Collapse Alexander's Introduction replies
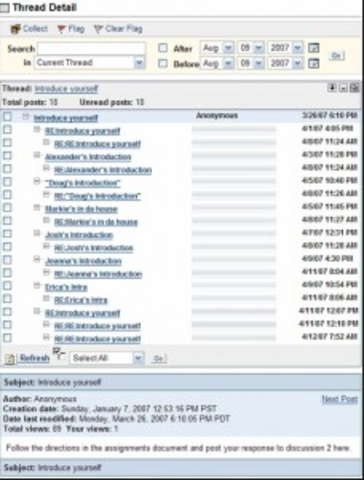Viewport: 364px width, 480px height. [x=37, y=155]
